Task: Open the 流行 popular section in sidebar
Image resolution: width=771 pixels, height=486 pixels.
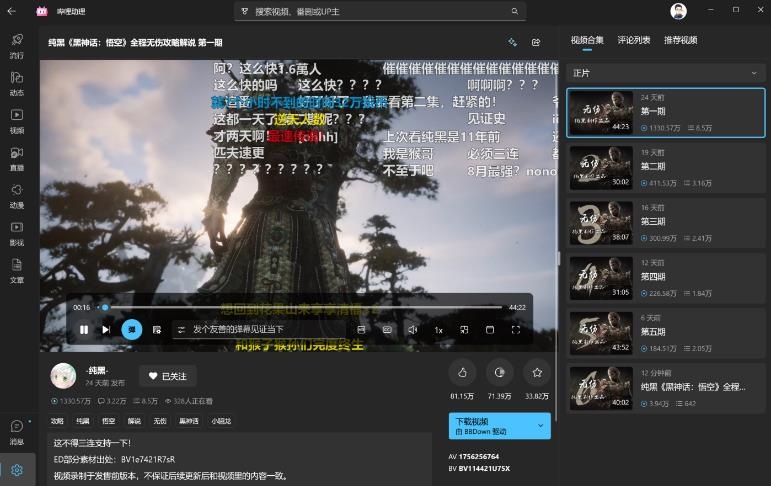Action: point(17,46)
